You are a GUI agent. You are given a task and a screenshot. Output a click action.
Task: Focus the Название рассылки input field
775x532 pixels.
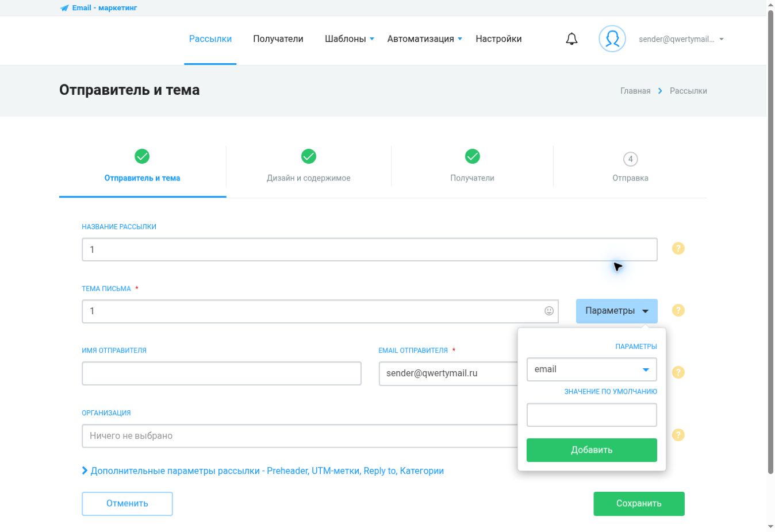370,249
